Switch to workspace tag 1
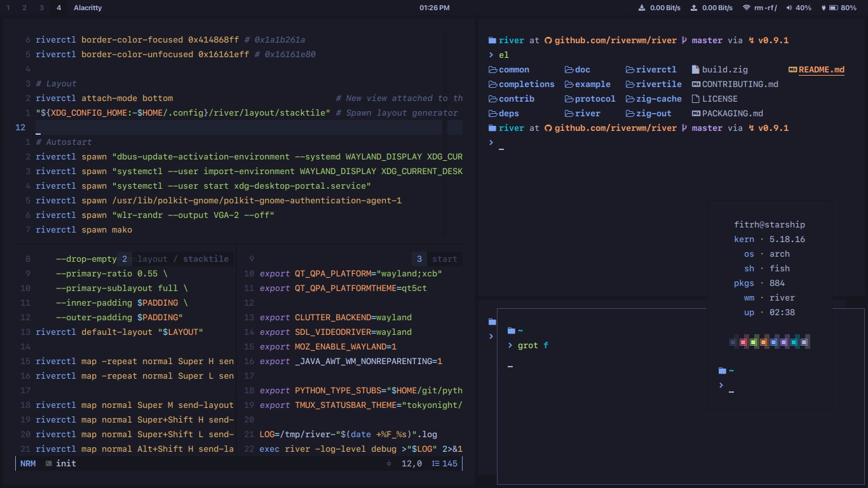Viewport: 868px width, 488px height. click(x=8, y=8)
